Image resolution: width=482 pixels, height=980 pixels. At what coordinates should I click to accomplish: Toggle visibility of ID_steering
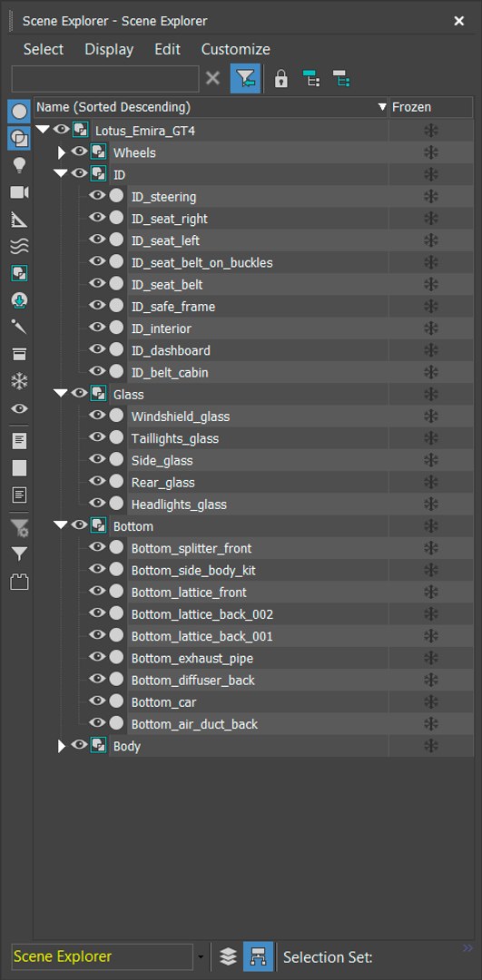[97, 196]
